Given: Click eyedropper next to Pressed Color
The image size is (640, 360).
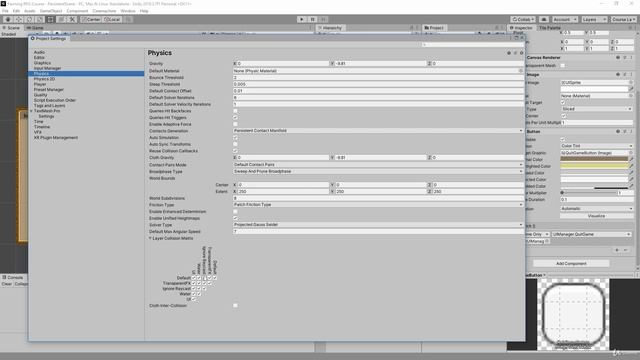Looking at the screenshot, I should pyautogui.click(x=631, y=173).
